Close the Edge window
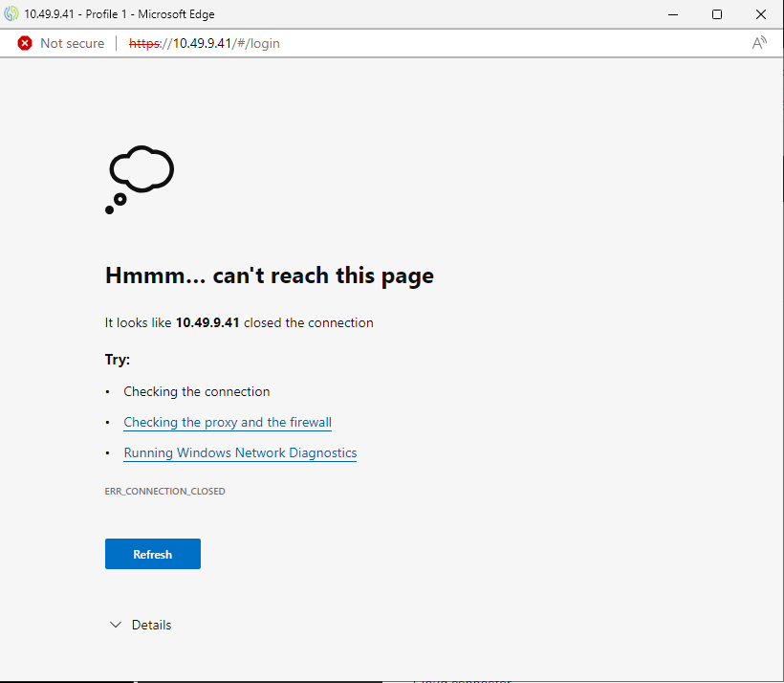 (x=760, y=14)
